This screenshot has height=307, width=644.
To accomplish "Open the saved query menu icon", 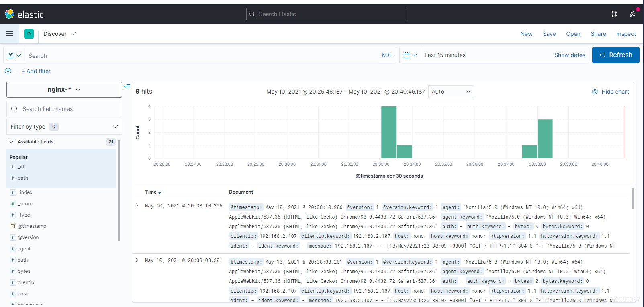I will pos(14,55).
